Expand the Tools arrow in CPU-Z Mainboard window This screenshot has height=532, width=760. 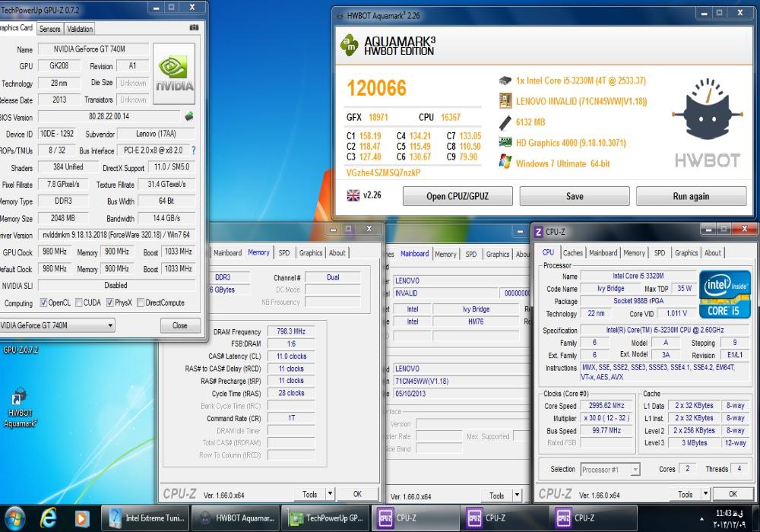tap(517, 495)
